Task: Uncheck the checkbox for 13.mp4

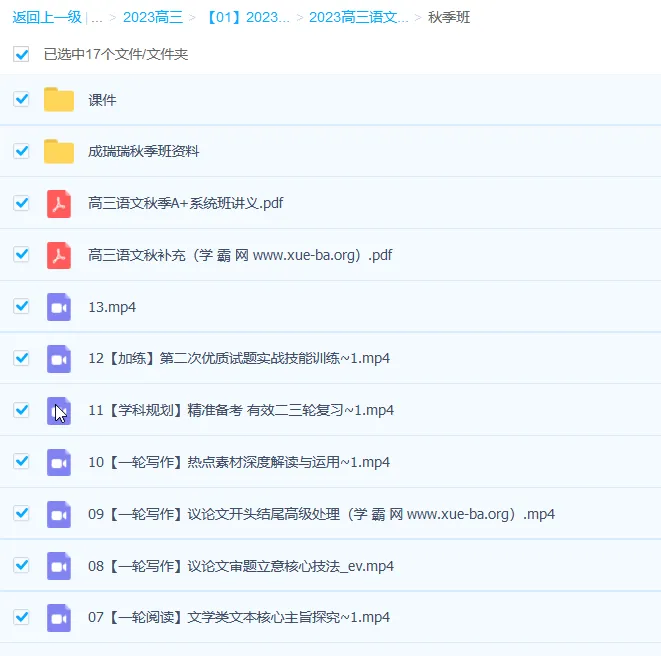Action: click(21, 307)
